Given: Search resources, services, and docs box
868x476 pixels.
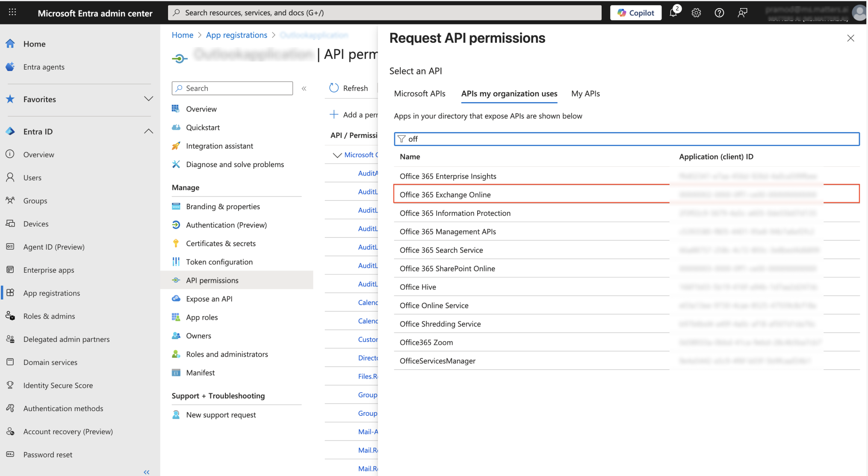Looking at the screenshot, I should pos(385,13).
